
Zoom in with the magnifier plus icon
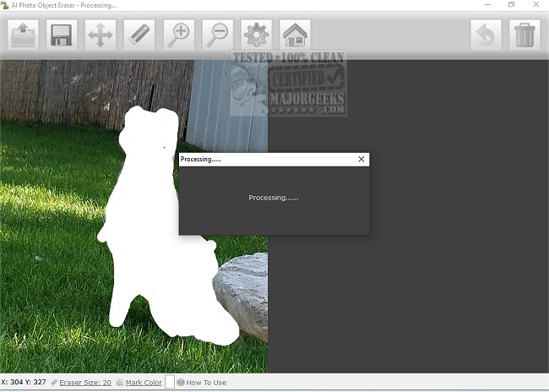coord(178,35)
